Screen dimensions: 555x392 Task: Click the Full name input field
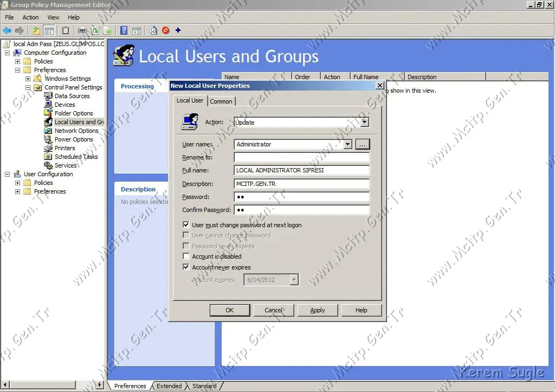pyautogui.click(x=301, y=170)
